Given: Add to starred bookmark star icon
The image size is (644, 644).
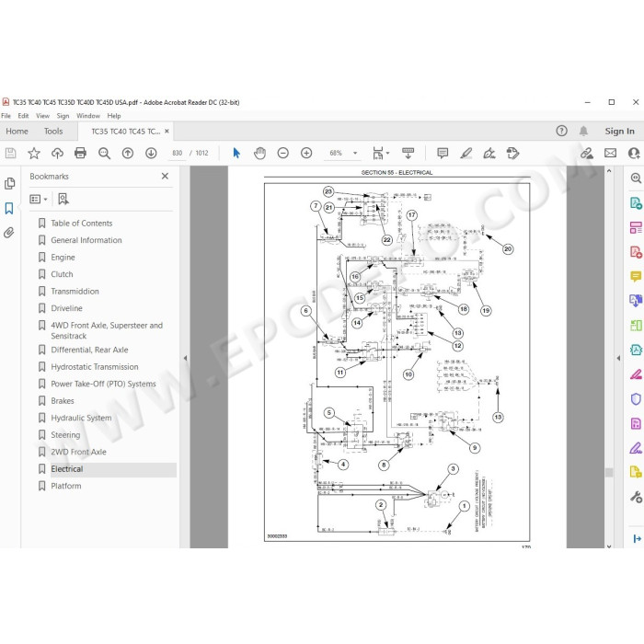Looking at the screenshot, I should click(x=34, y=154).
